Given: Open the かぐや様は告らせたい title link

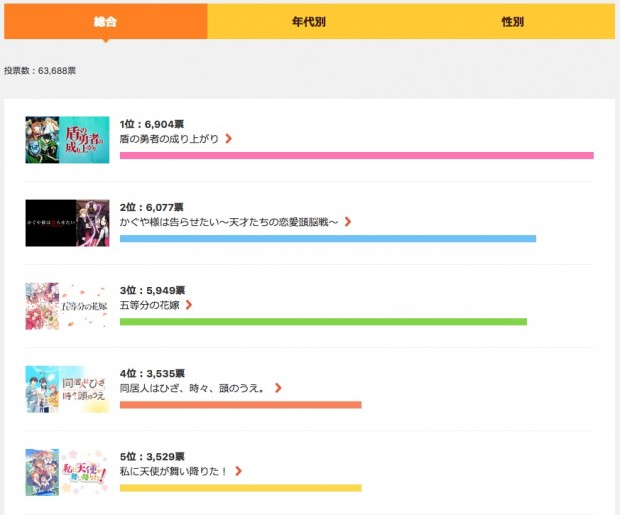Looking at the screenshot, I should 229,222.
